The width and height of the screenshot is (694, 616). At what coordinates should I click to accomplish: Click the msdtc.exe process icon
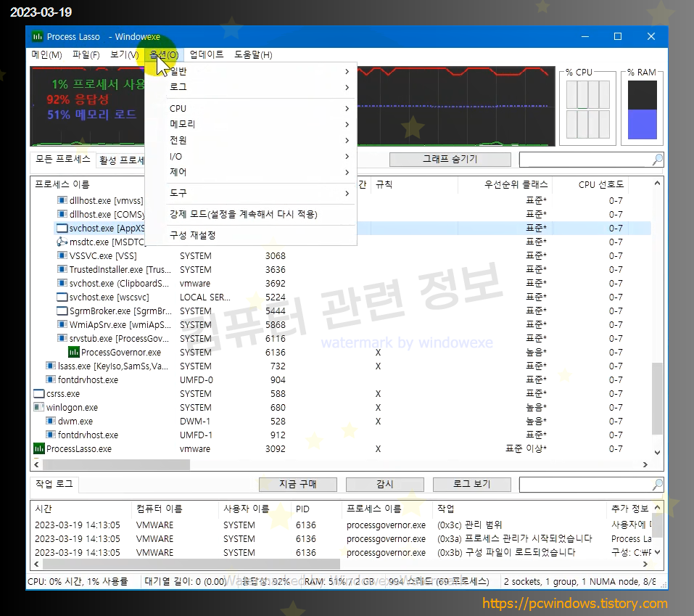click(62, 242)
